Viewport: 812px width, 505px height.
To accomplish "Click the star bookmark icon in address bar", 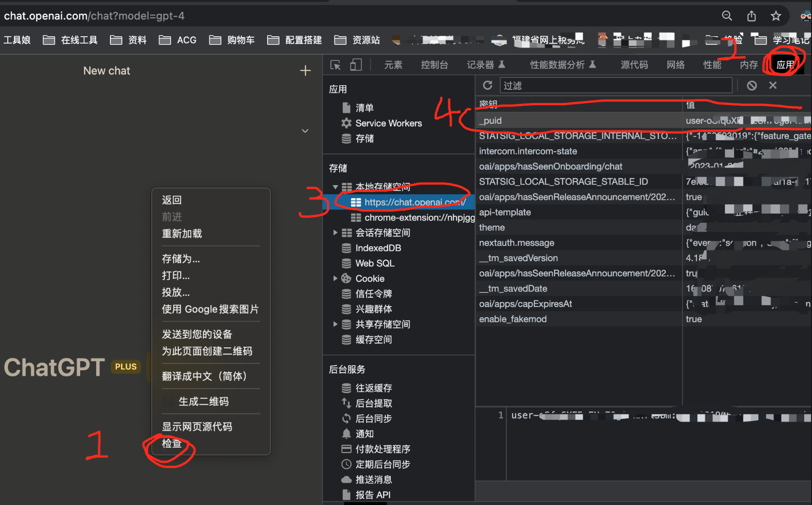I will click(776, 16).
